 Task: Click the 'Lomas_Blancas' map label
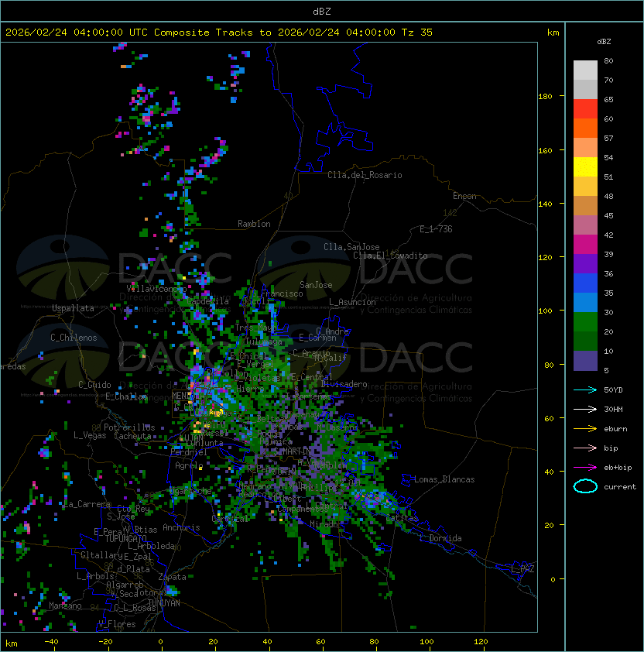(x=444, y=479)
